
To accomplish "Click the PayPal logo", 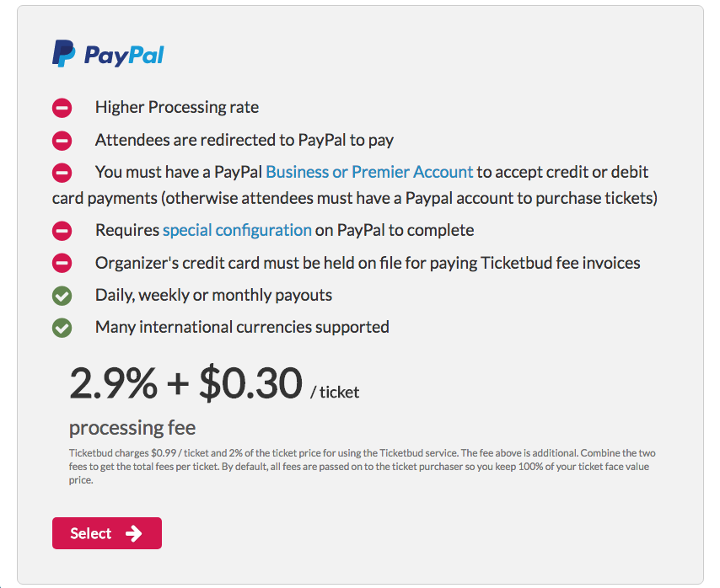I will 108,54.
